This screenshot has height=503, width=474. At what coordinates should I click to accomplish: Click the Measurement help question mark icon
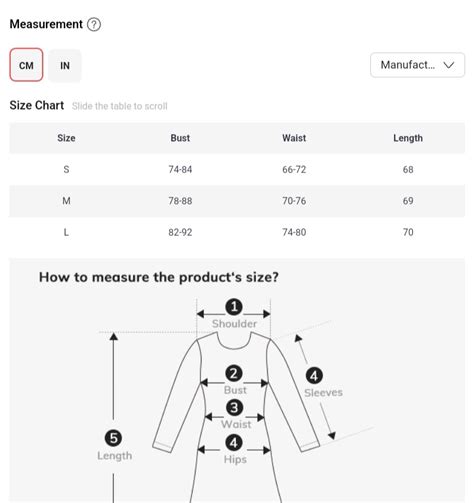(x=94, y=24)
